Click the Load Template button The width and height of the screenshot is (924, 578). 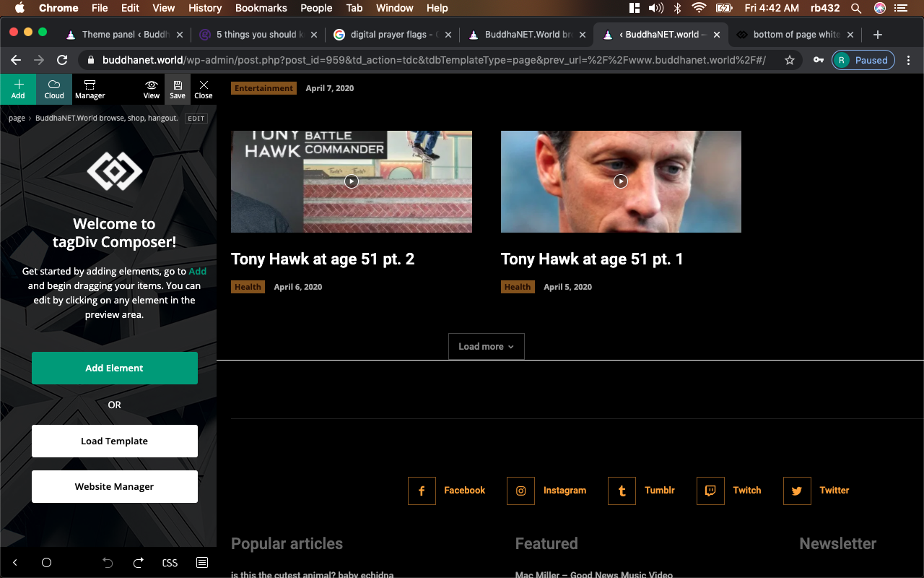click(115, 441)
